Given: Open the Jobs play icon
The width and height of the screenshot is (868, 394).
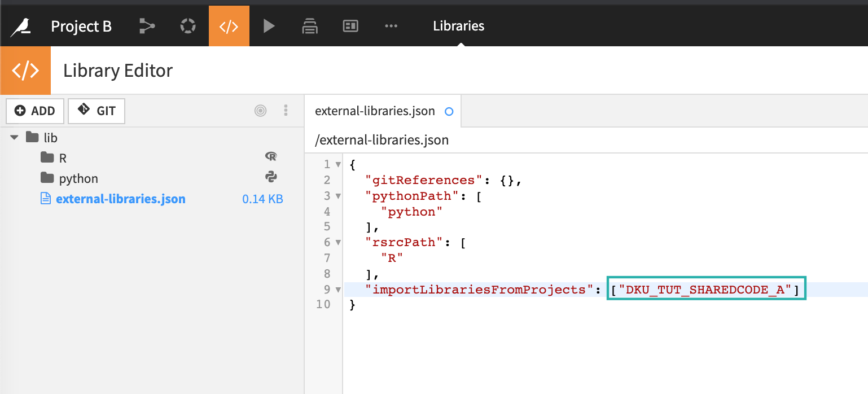Looking at the screenshot, I should [x=269, y=26].
